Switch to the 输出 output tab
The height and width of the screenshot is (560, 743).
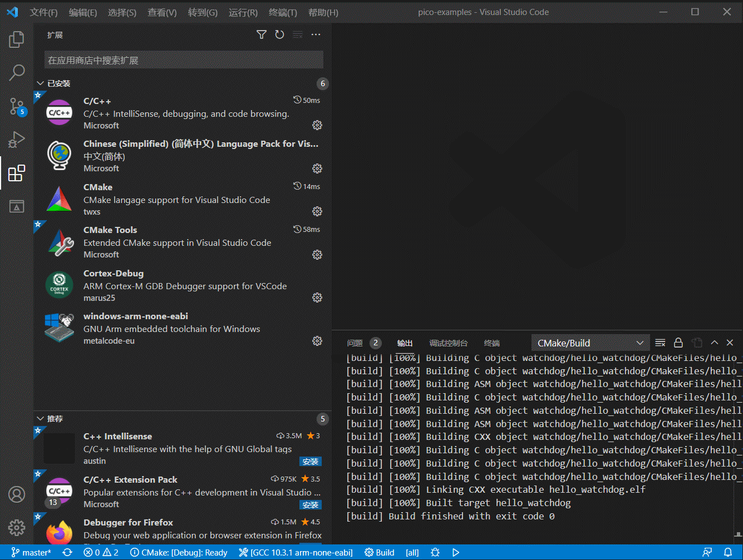[x=405, y=343]
